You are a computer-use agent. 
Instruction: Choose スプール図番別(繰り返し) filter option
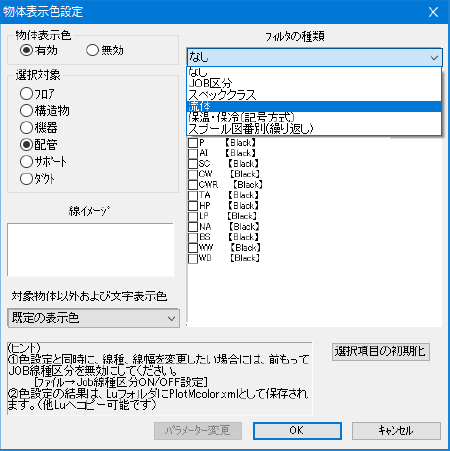coord(314,129)
